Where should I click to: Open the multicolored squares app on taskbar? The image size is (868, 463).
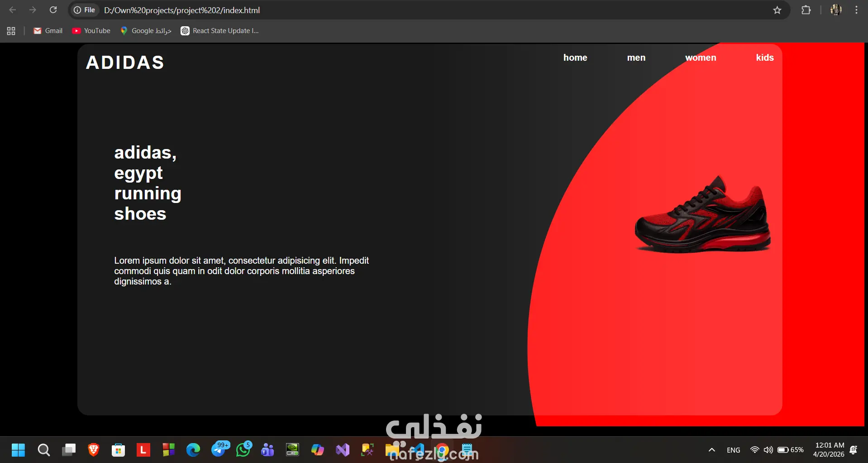168,450
